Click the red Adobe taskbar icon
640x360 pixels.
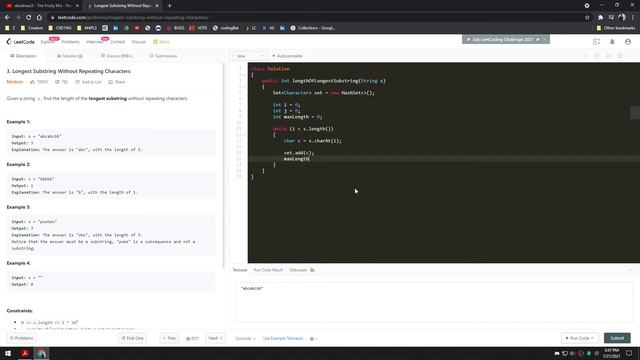pos(25,353)
